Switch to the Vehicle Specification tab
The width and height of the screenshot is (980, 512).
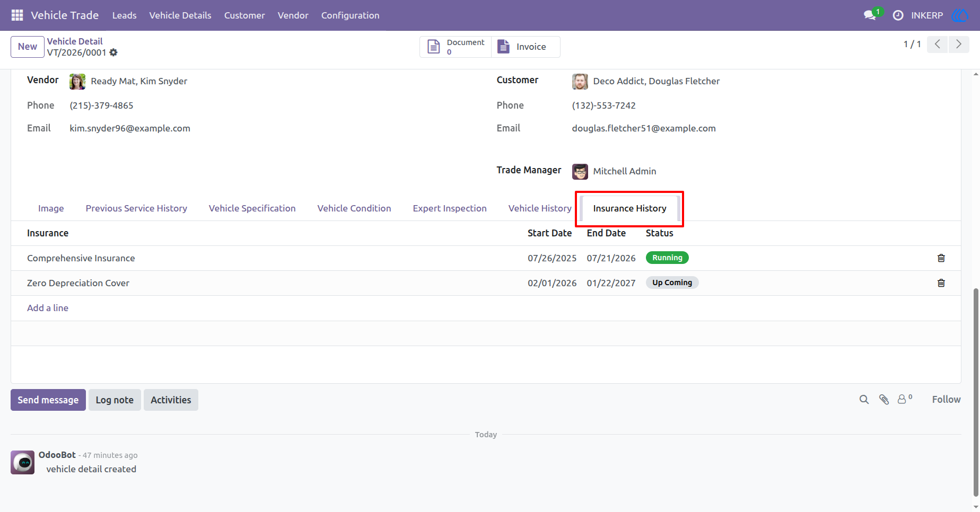[252, 208]
